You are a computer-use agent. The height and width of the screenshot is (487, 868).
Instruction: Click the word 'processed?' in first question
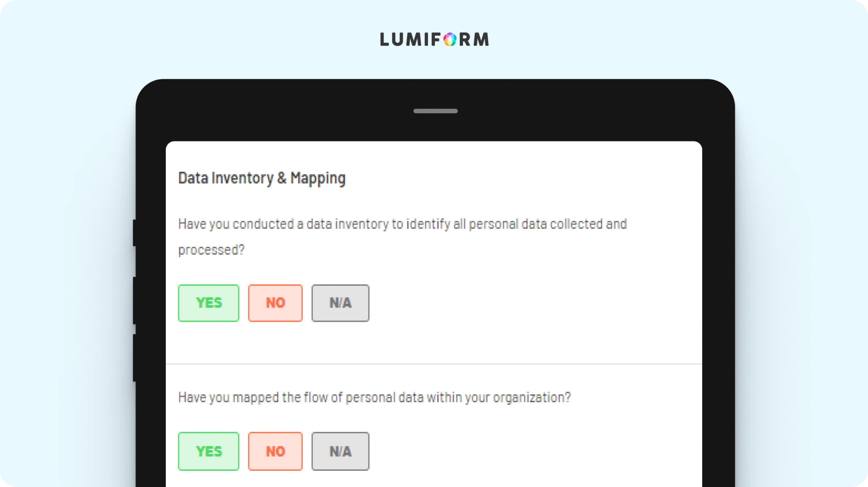click(x=211, y=250)
